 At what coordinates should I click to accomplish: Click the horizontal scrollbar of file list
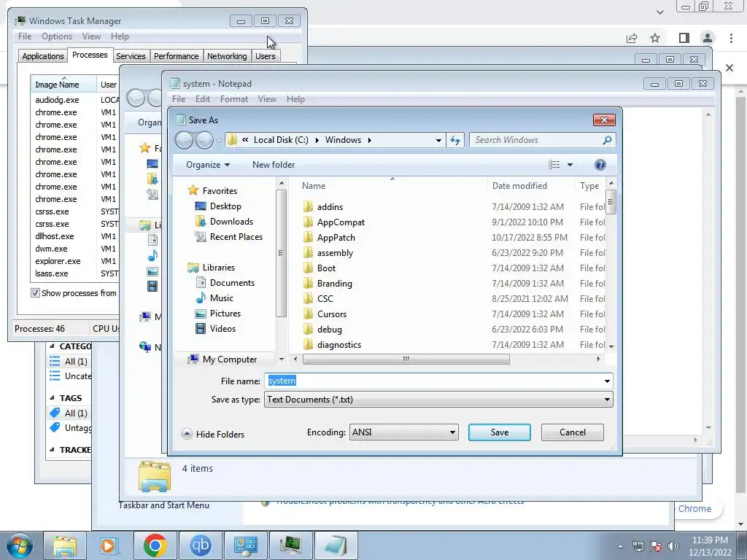(406, 359)
